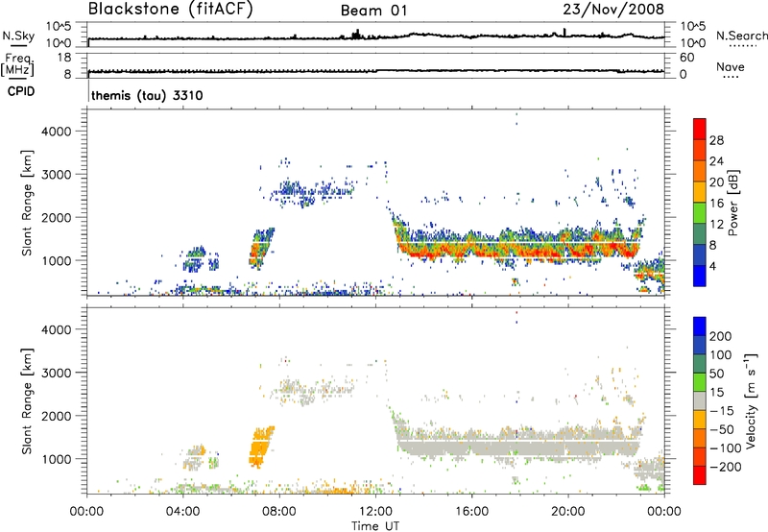Click the '16' tick on Power colorbar

[x=716, y=203]
